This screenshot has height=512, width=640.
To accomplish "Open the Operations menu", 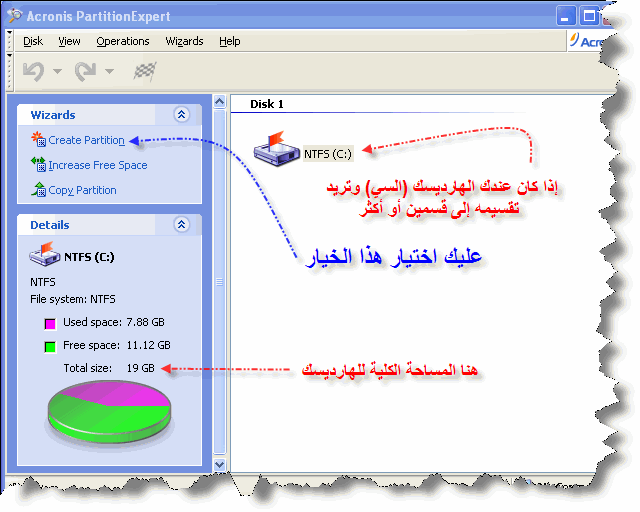I will (x=123, y=41).
